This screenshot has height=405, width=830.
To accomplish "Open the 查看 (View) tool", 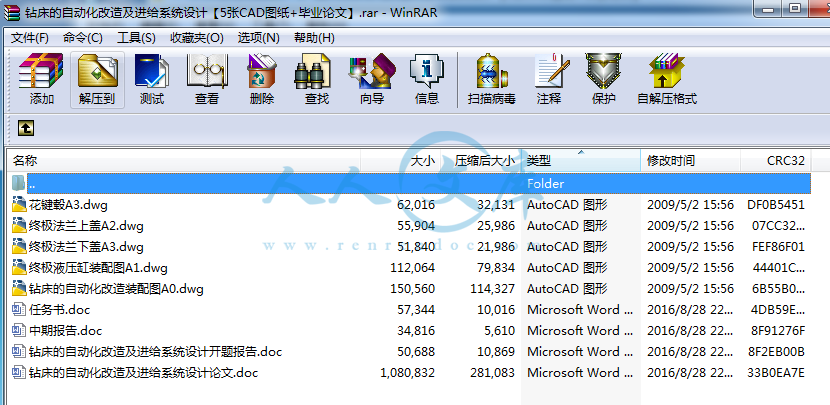I will (206, 79).
